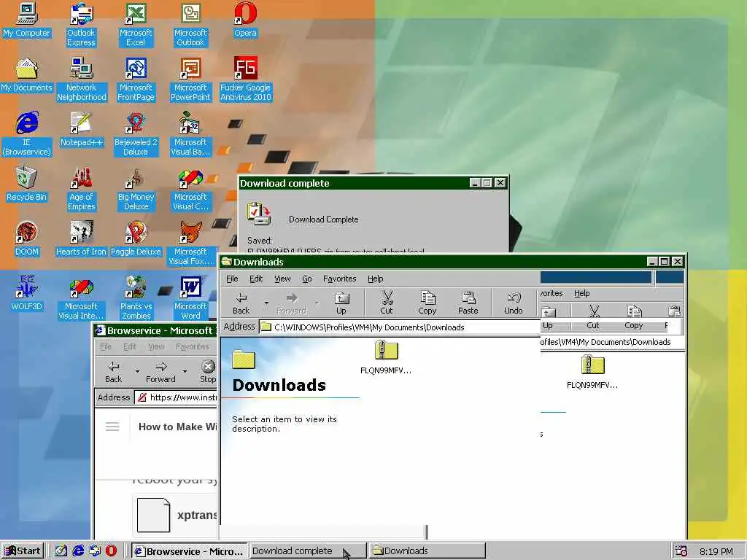Open Help menu in Downloads window

point(376,279)
